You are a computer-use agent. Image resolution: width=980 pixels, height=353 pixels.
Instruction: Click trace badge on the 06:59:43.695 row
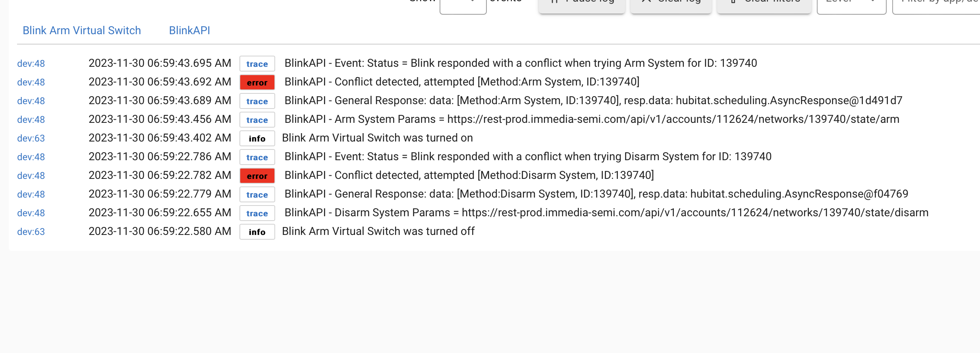(x=257, y=64)
